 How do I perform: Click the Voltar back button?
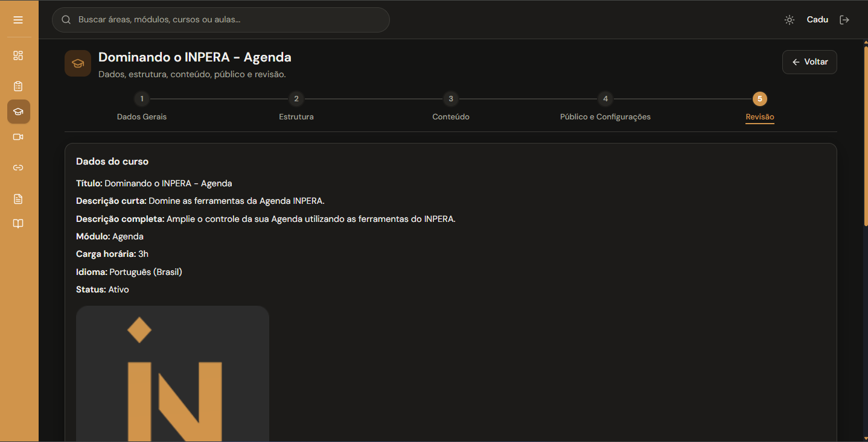tap(809, 62)
